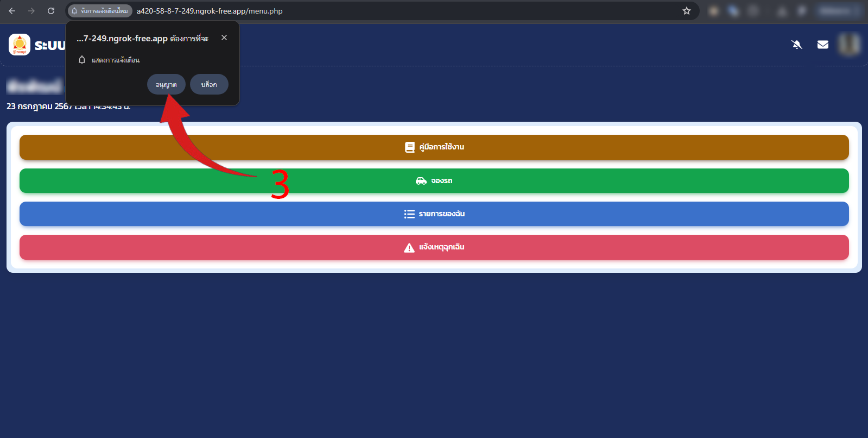Open the blurred profile avatar in header
This screenshot has width=868, height=438.
849,45
